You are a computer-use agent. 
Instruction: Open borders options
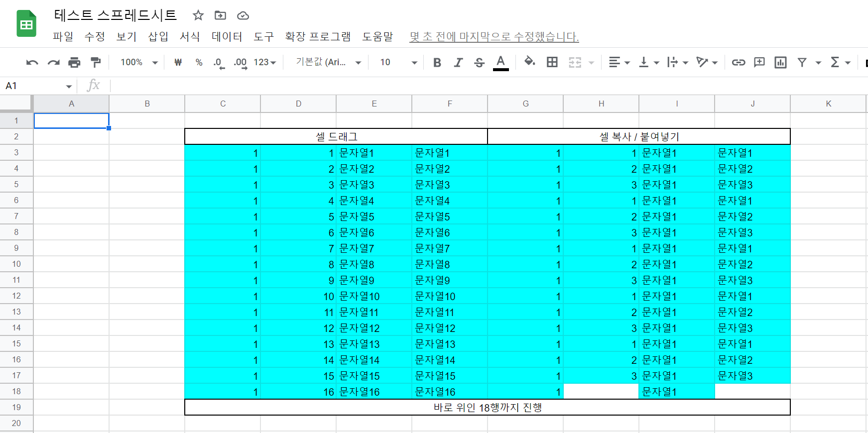click(552, 62)
